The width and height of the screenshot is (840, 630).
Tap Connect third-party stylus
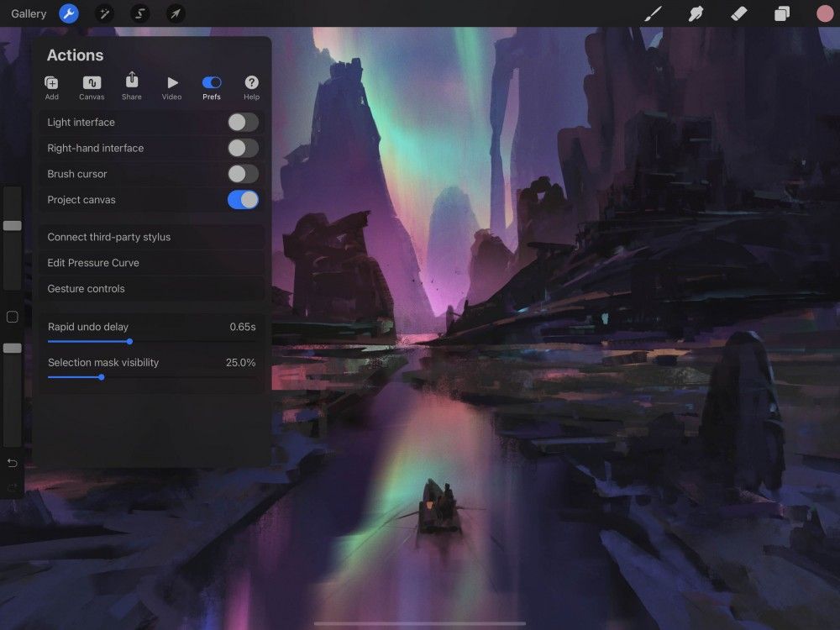(x=151, y=236)
